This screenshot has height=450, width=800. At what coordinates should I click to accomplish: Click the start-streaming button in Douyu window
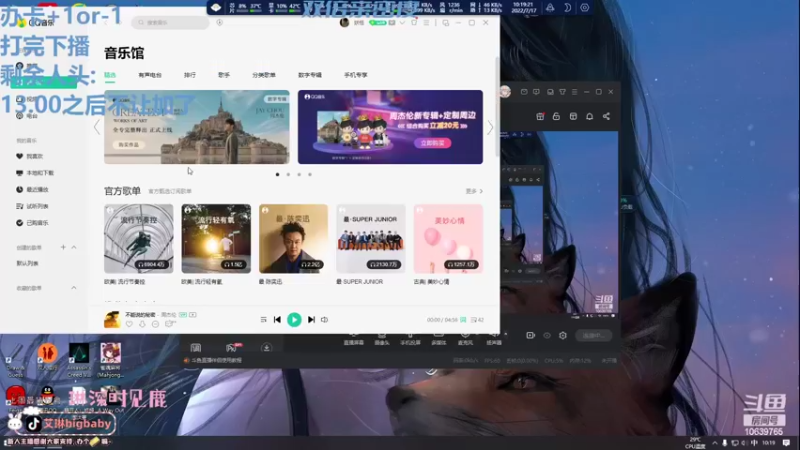tap(593, 335)
